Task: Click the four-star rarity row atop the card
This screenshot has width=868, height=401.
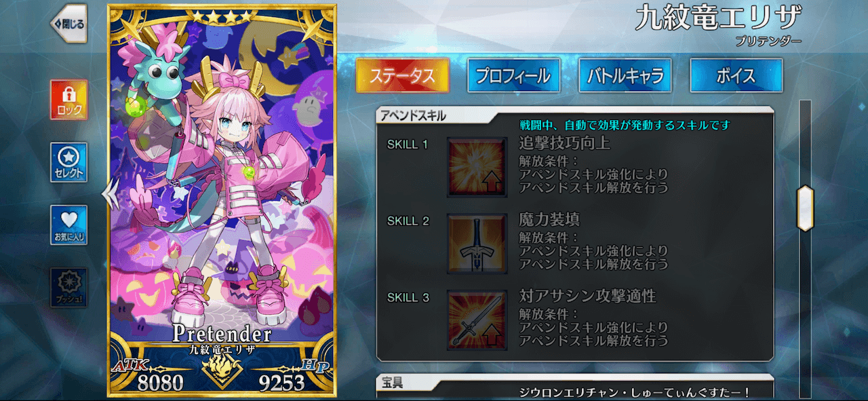Action: point(221,14)
